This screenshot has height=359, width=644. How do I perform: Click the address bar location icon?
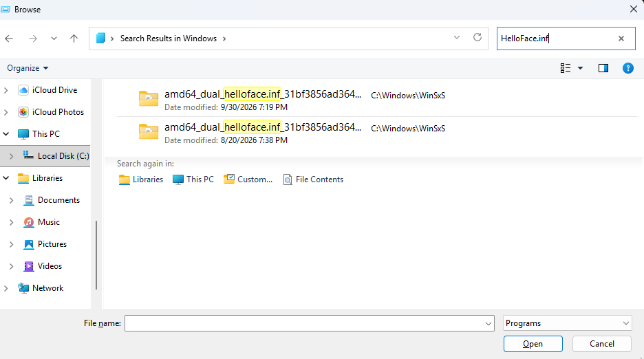tap(100, 39)
